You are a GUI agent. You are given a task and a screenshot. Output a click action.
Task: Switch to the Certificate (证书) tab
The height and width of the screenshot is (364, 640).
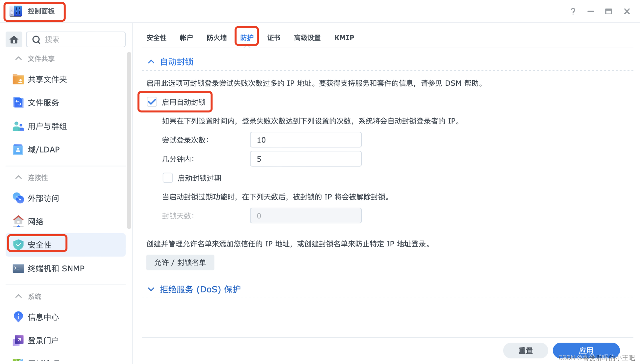pos(274,38)
